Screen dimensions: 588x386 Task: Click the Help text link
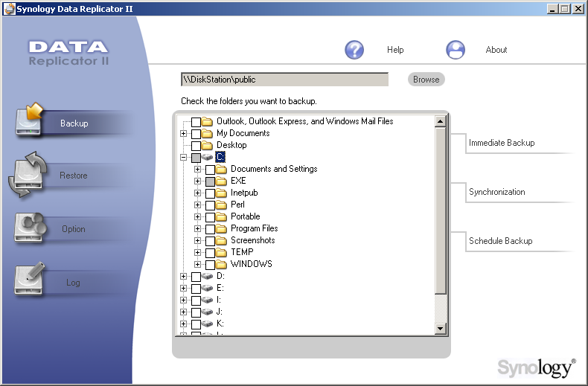tap(395, 50)
